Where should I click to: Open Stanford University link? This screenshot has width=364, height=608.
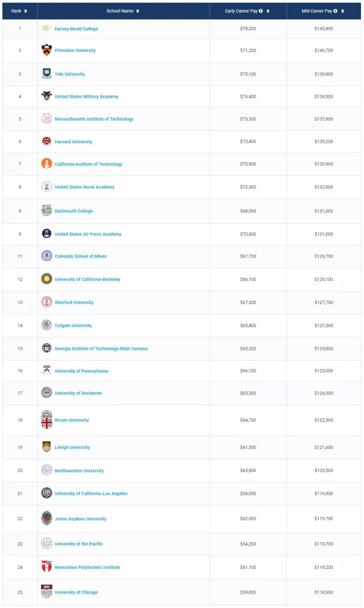coord(74,302)
